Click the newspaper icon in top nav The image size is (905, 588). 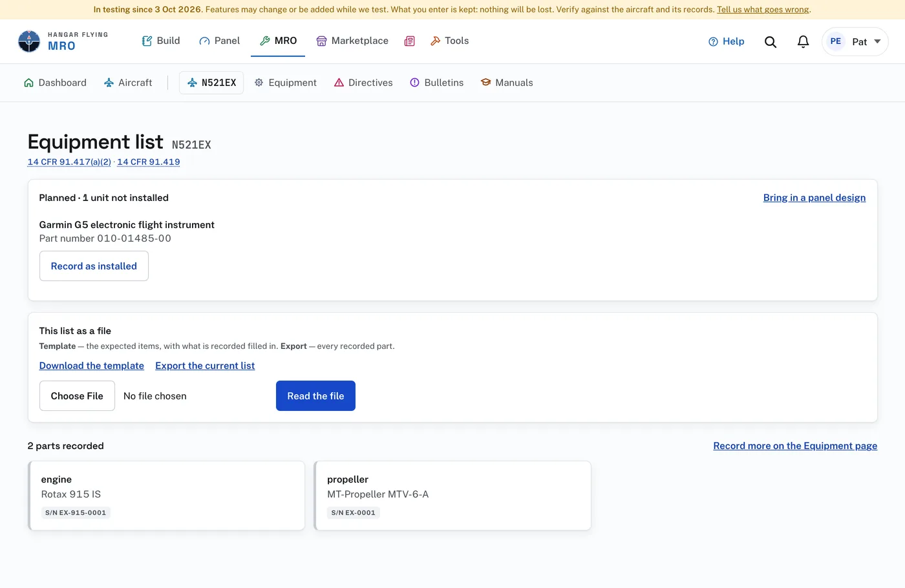click(x=409, y=41)
